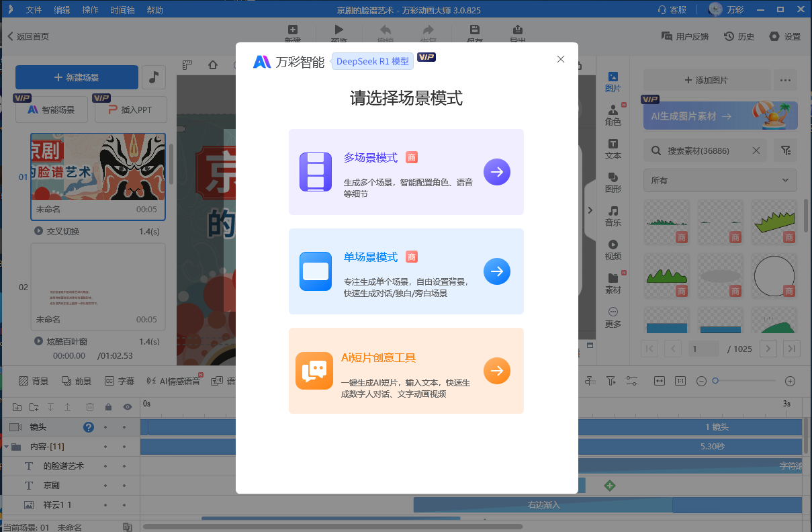Switch to the 角色 sidebar tab

[x=613, y=115]
